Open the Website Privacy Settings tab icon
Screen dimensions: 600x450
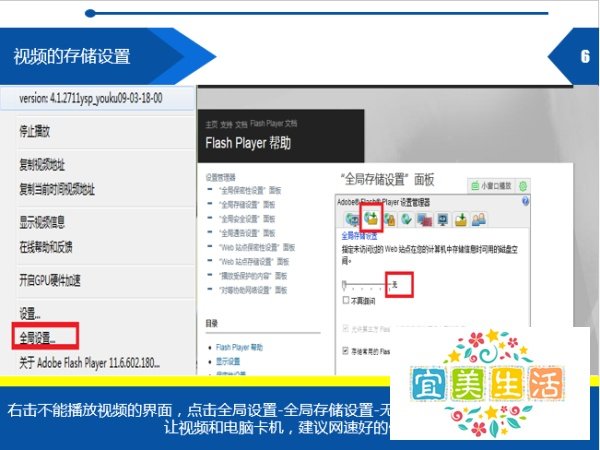click(x=425, y=219)
